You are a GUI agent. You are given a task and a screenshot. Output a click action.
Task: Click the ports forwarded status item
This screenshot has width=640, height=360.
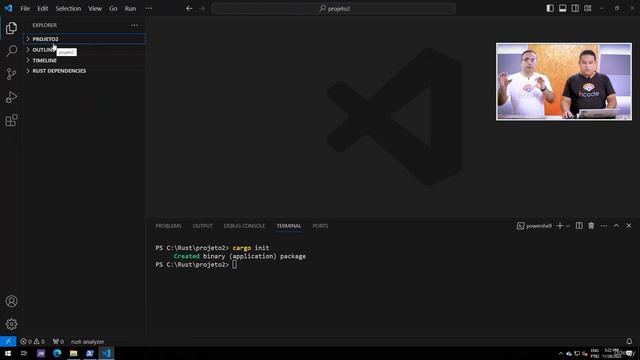pyautogui.click(x=58, y=342)
